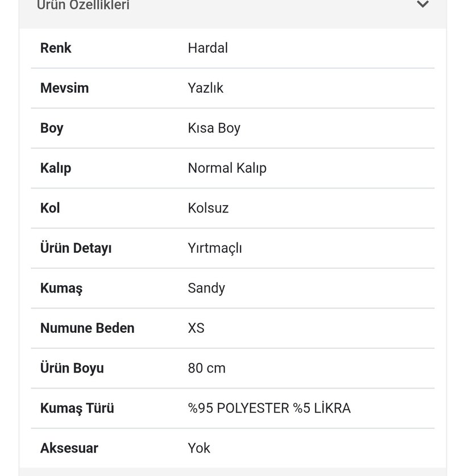Image resolution: width=465 pixels, height=476 pixels.
Task: Click the Kumaş value Sandy
Action: 206,288
